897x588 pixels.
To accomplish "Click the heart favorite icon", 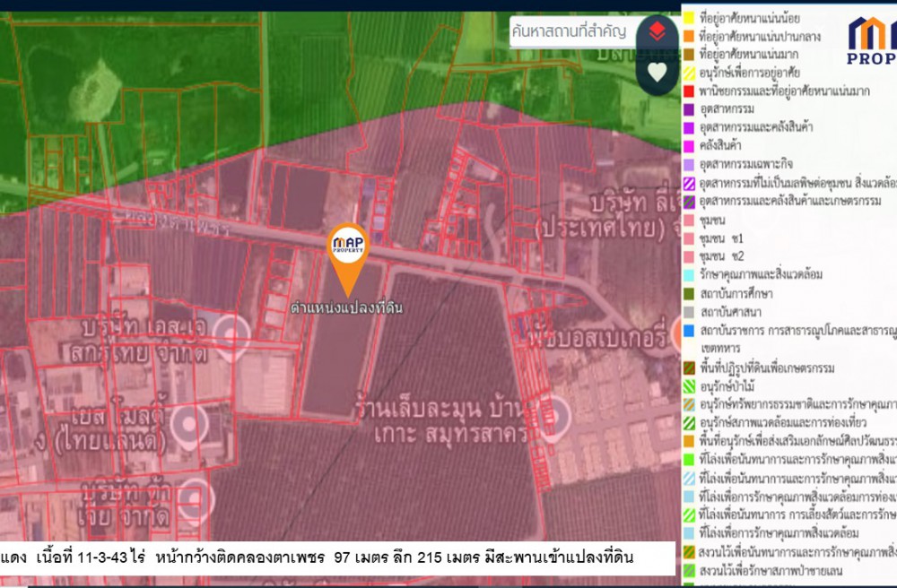I will pos(658,72).
